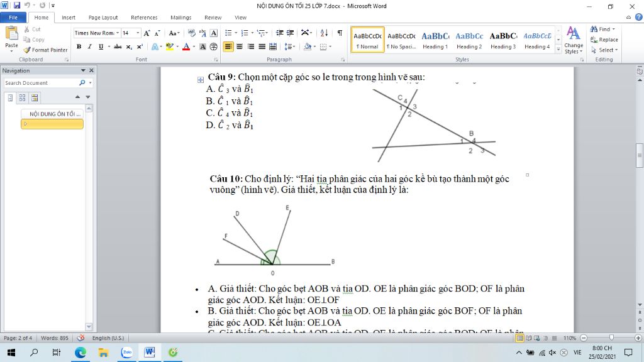Jump to next heading arrow in Navigation
644x362 pixels.
[88, 97]
